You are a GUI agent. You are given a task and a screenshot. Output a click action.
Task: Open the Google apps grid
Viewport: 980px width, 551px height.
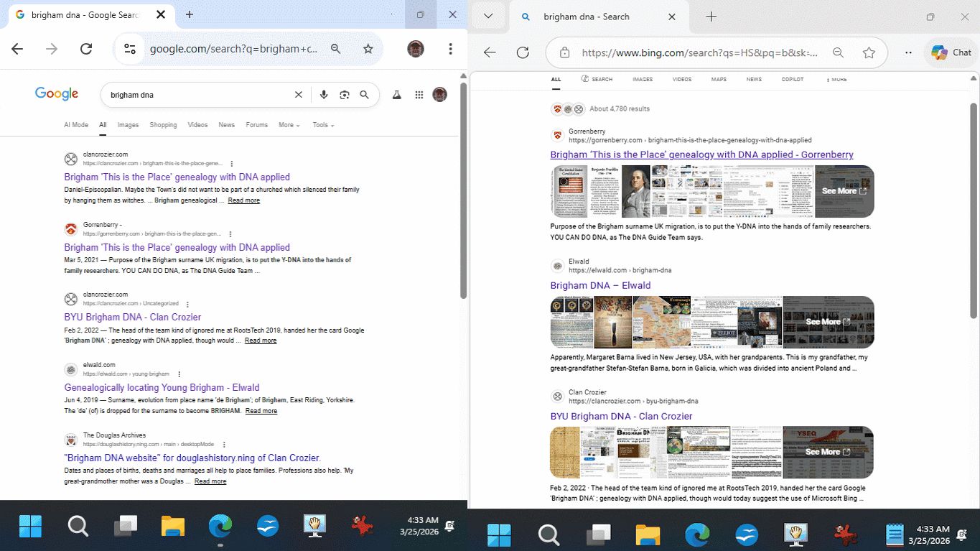pyautogui.click(x=419, y=95)
